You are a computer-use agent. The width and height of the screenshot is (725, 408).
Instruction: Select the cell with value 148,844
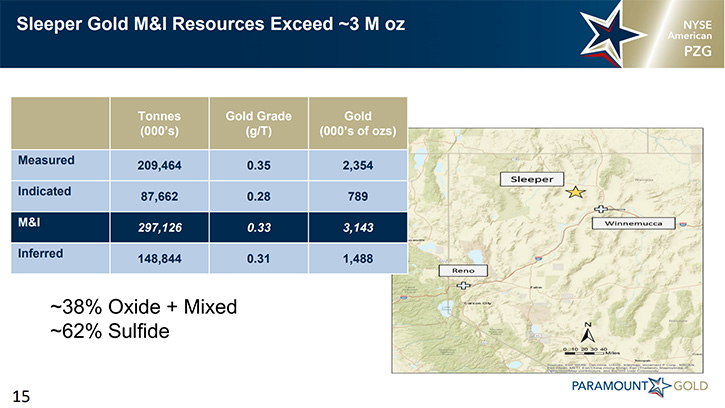click(x=160, y=258)
